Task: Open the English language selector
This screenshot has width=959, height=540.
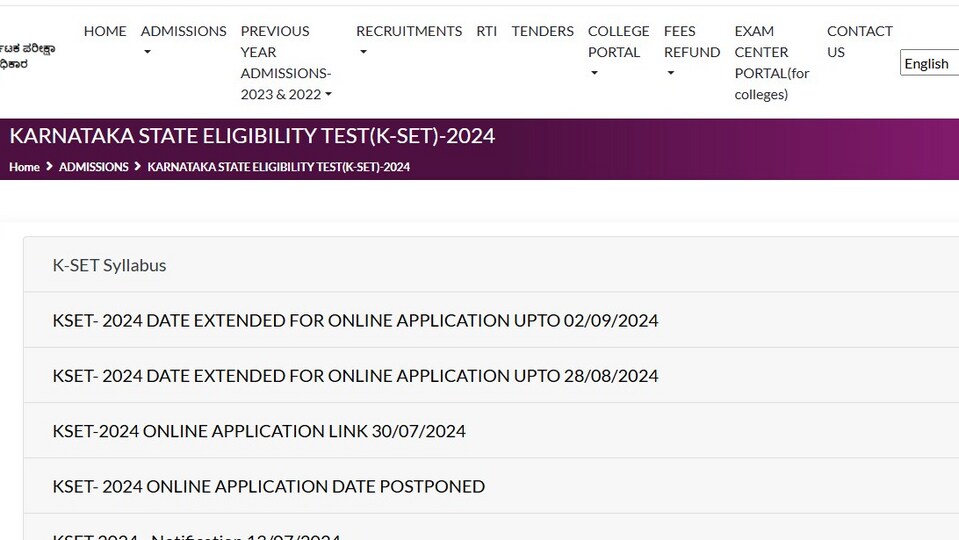Action: point(930,64)
